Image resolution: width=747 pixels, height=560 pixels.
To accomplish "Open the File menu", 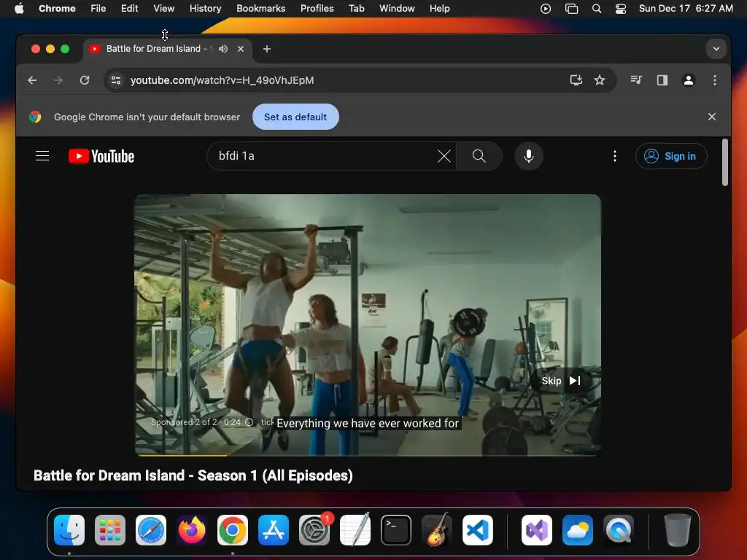I will (98, 8).
